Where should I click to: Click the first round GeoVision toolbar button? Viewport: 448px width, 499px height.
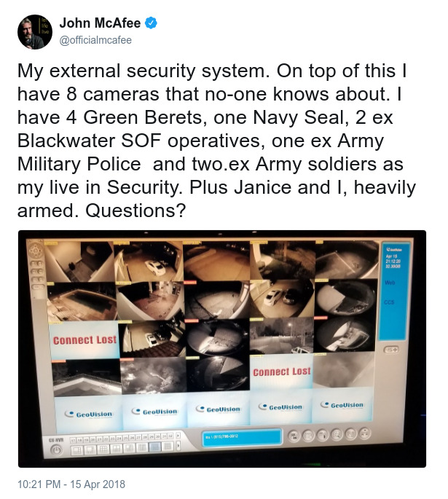294,436
